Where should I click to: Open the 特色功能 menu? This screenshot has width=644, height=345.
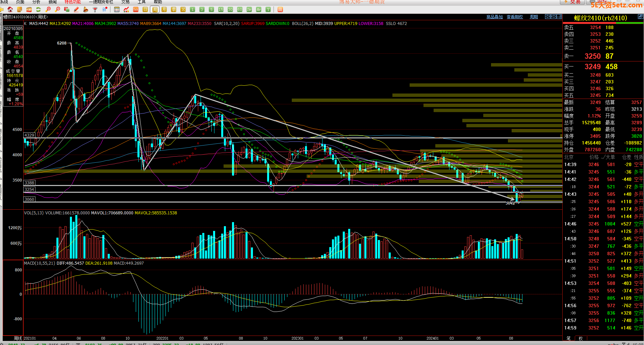(73, 2)
